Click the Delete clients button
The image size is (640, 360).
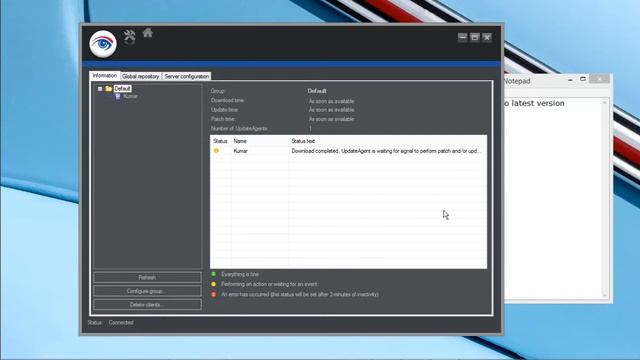point(147,304)
